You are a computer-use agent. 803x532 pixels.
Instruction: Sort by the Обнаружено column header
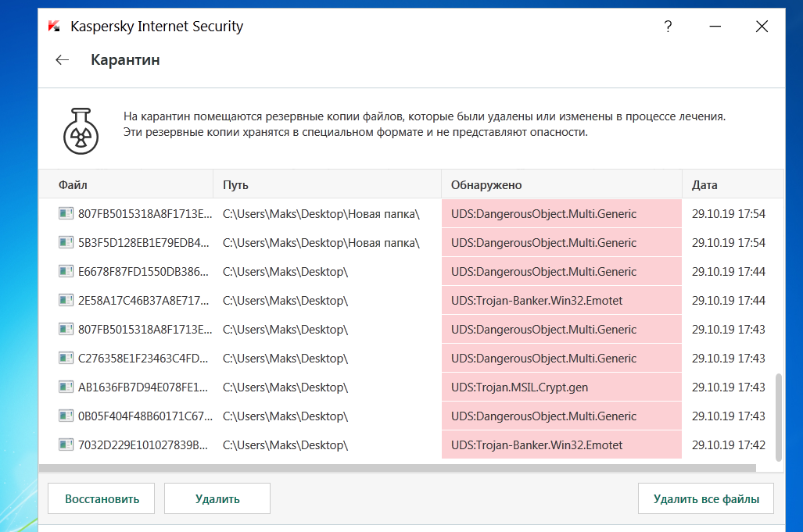486,185
